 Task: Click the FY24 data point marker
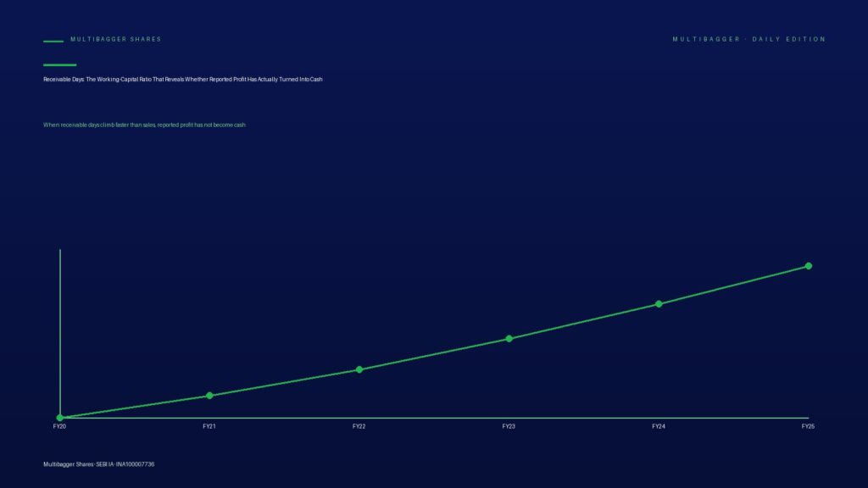tap(659, 304)
